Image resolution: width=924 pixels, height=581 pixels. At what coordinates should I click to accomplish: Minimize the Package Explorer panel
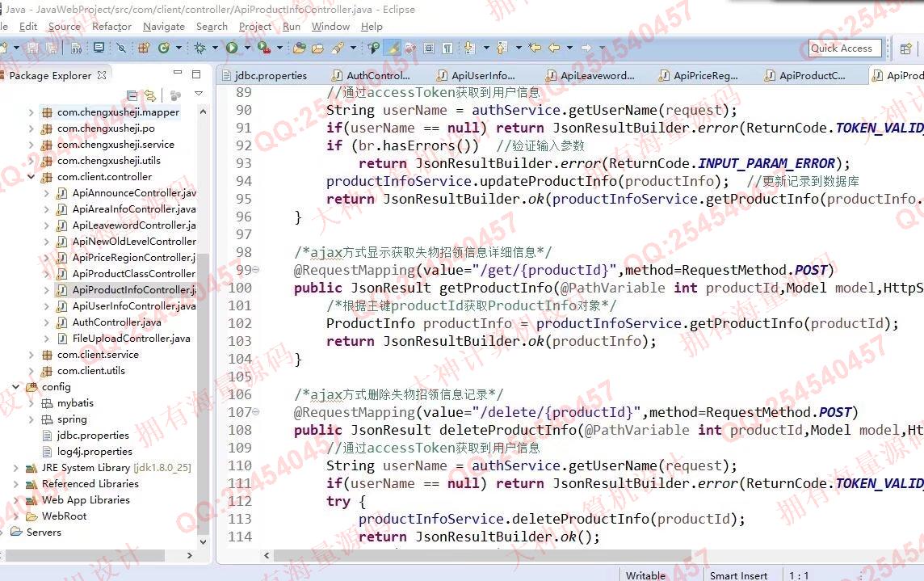[178, 73]
